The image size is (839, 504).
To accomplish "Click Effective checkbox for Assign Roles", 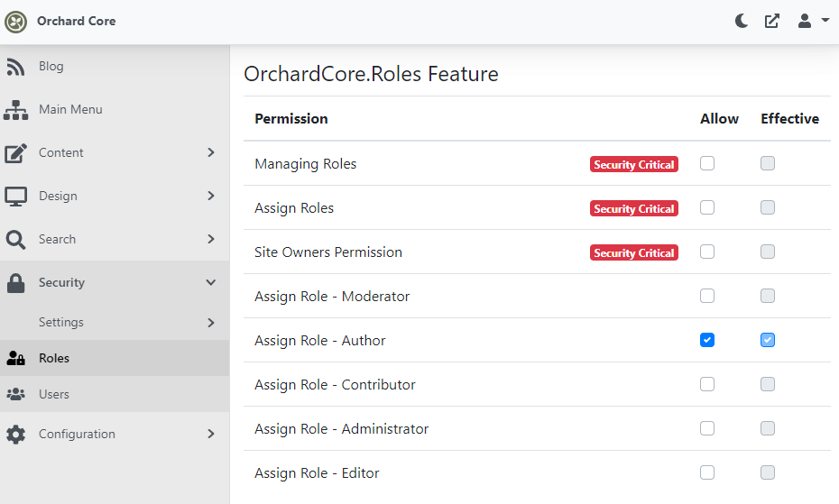I will click(768, 207).
